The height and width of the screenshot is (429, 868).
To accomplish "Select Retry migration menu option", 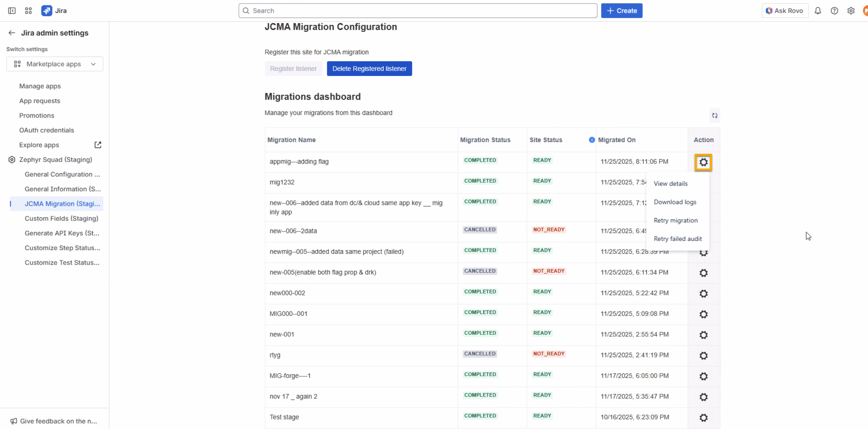I will [676, 220].
